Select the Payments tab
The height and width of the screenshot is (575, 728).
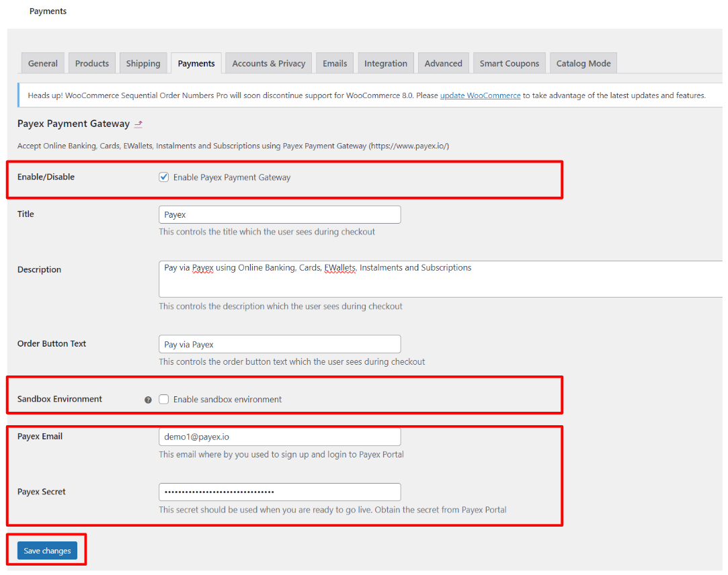(x=196, y=64)
